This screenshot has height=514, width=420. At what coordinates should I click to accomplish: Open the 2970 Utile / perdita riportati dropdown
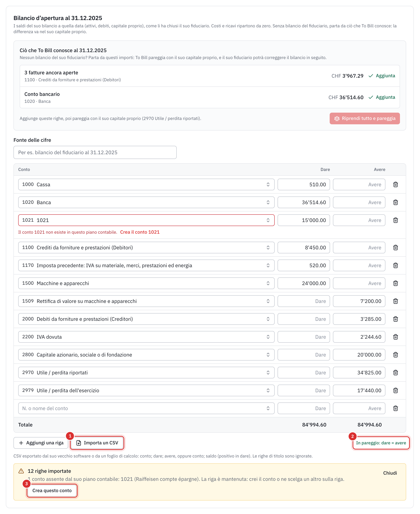click(146, 373)
